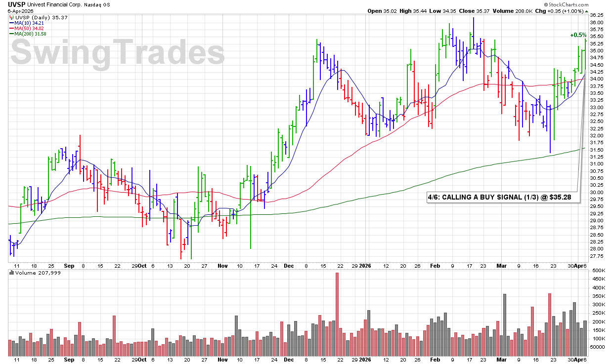Image resolution: width=613 pixels, height=364 pixels.
Task: Select the UVSP ticker symbol in the title
Action: coord(16,3)
